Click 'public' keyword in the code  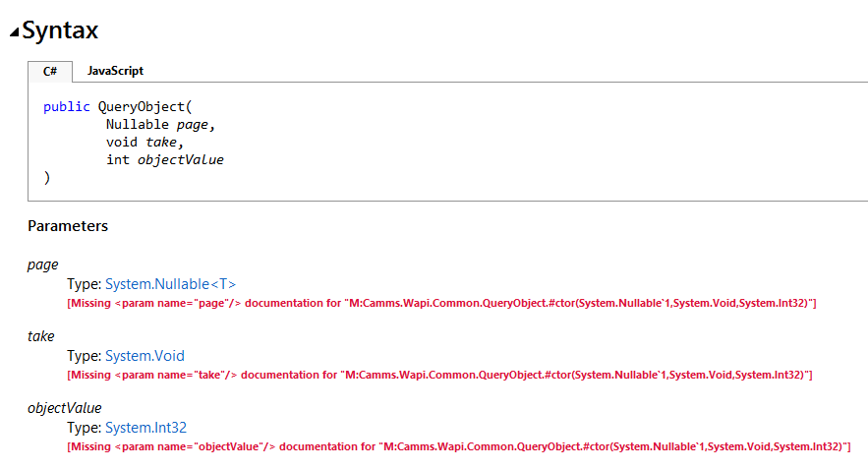click(x=67, y=106)
